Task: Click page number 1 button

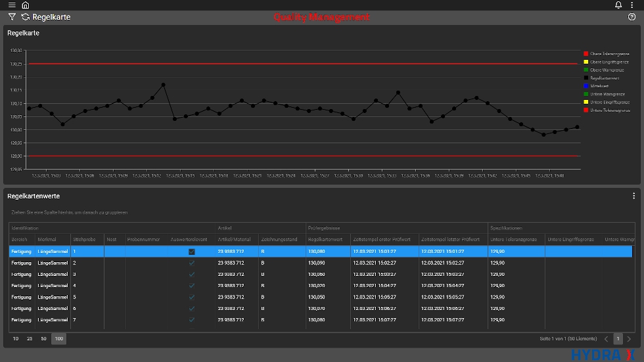Action: (x=618, y=339)
